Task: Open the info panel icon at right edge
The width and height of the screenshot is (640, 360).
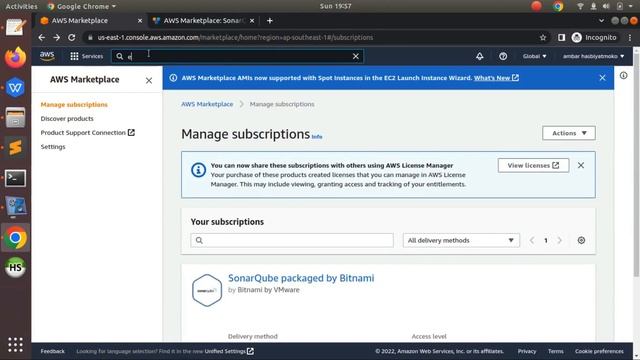Action: coord(623,76)
